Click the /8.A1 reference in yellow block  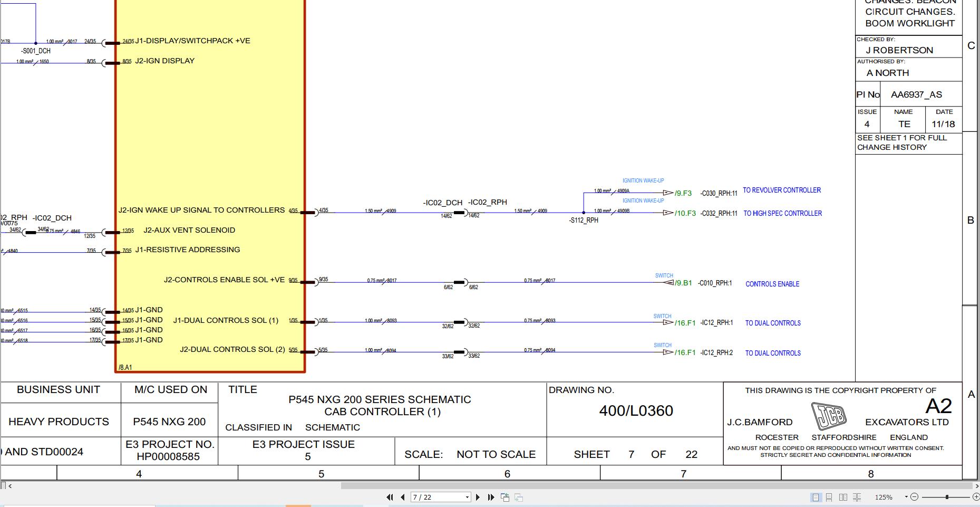tap(125, 367)
